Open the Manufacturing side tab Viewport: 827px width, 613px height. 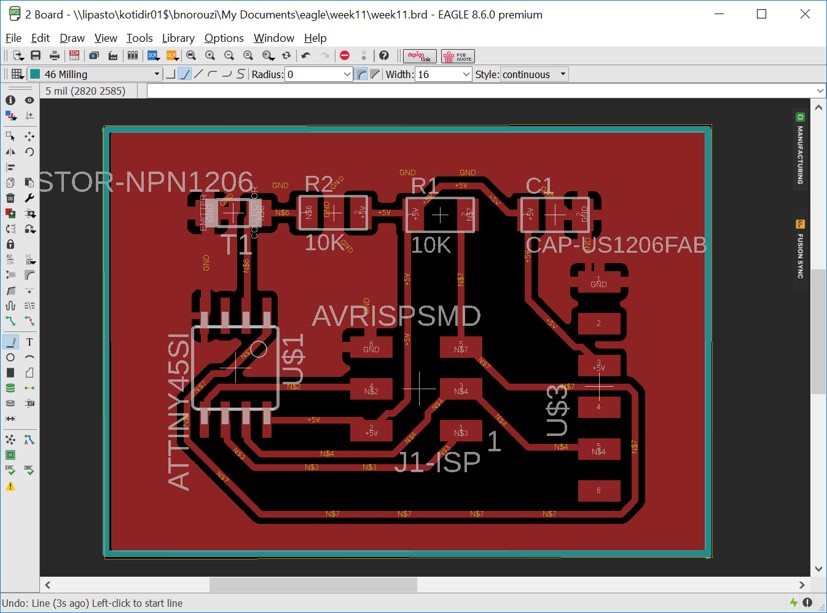pos(800,148)
